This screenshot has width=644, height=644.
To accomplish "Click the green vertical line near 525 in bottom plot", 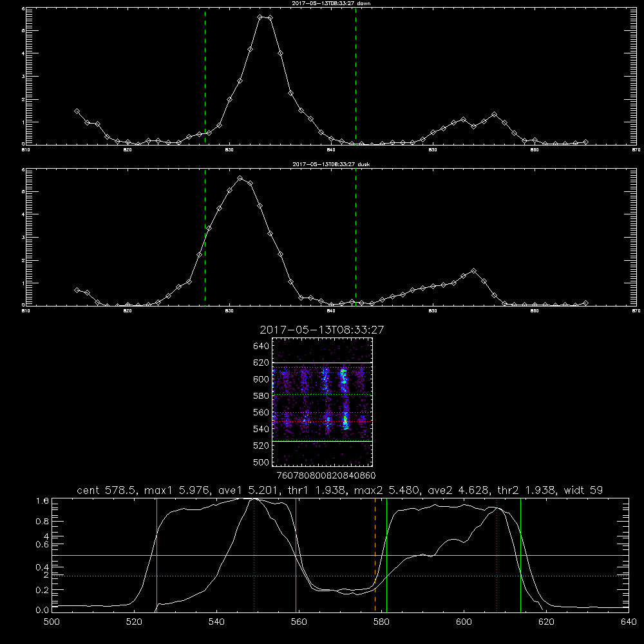I will pyautogui.click(x=156, y=554).
